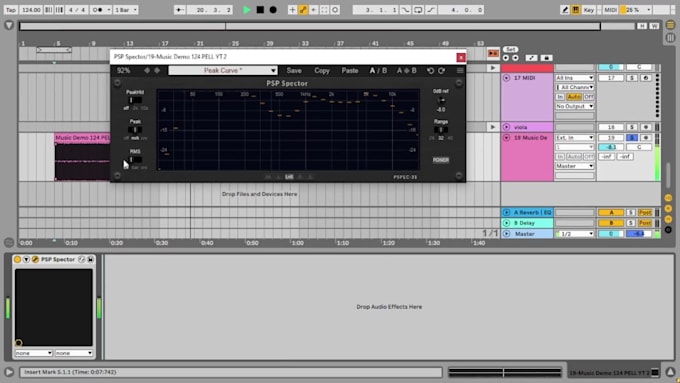This screenshot has width=680, height=383.
Task: Open the Ext. In input dropdown
Action: (575, 137)
